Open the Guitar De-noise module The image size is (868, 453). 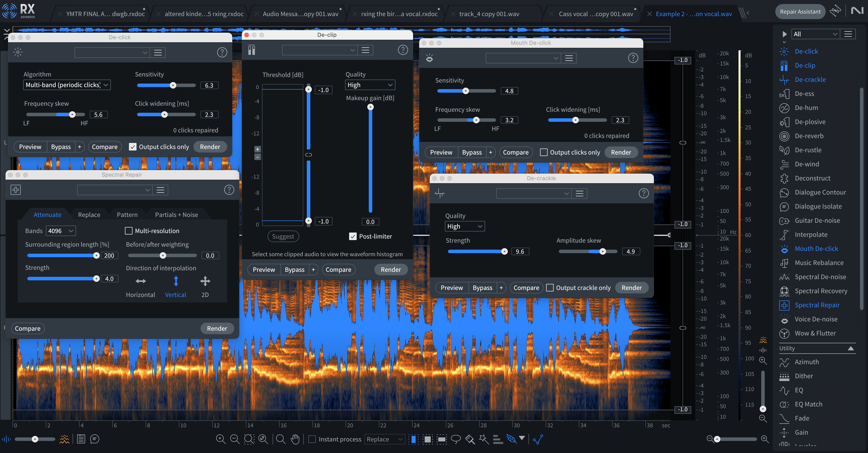(817, 220)
